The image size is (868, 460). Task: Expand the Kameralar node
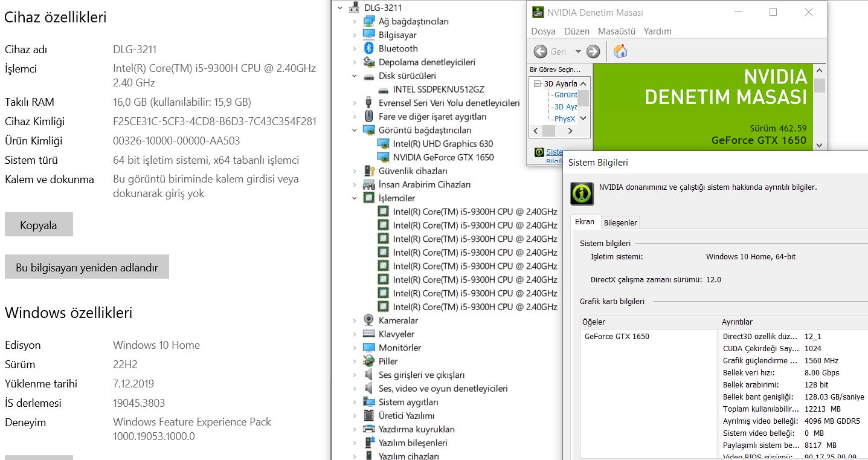[355, 320]
